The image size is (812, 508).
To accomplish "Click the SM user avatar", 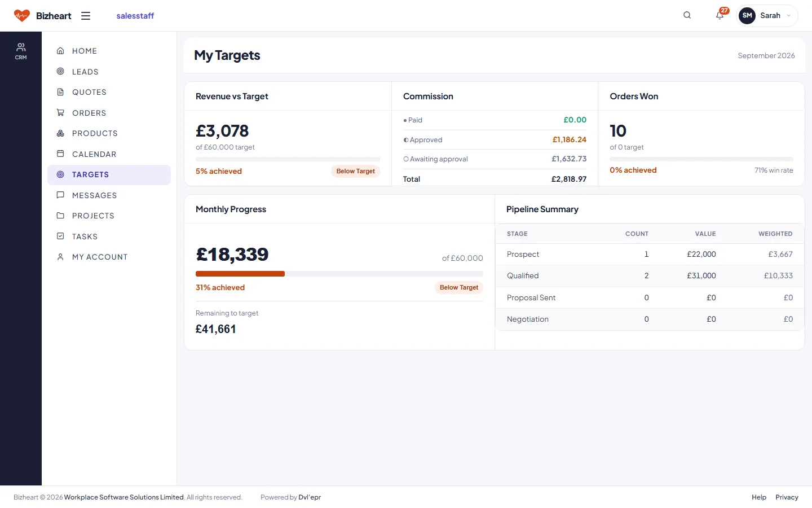I will click(747, 15).
